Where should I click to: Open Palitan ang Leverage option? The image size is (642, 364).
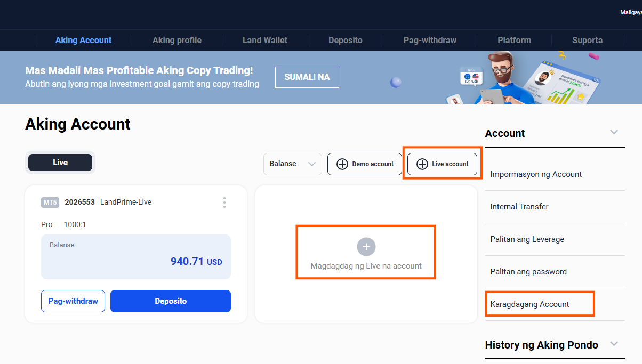[527, 239]
